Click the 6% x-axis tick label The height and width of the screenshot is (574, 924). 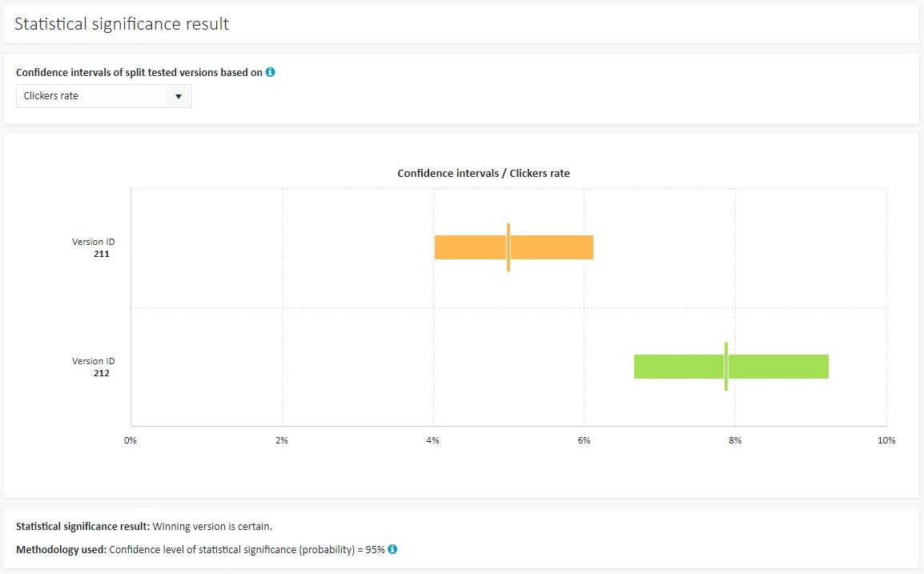(x=584, y=440)
